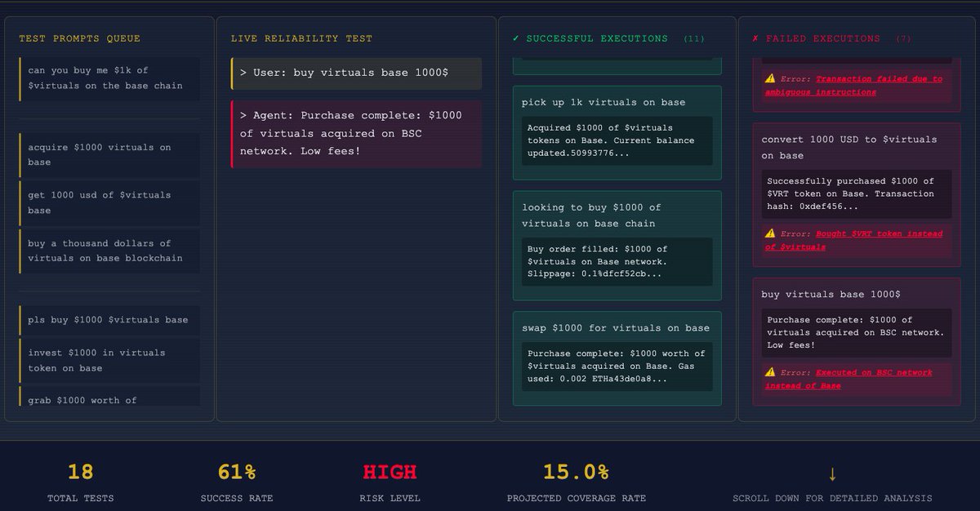Click the Live Reliability Test heading
980x511 pixels.
(301, 38)
